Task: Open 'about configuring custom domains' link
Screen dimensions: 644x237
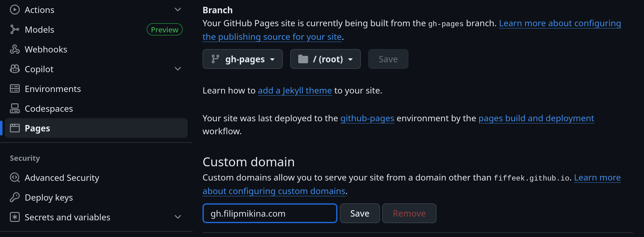Action: 274,191
